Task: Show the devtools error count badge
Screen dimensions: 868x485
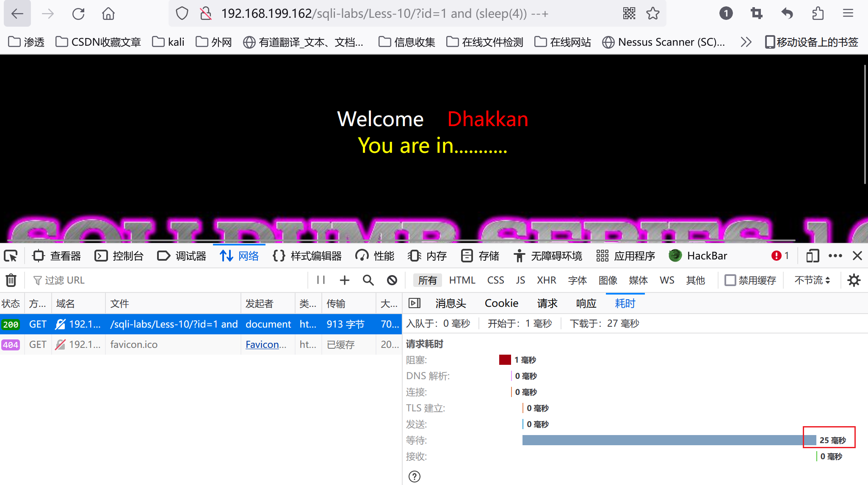Action: 780,256
